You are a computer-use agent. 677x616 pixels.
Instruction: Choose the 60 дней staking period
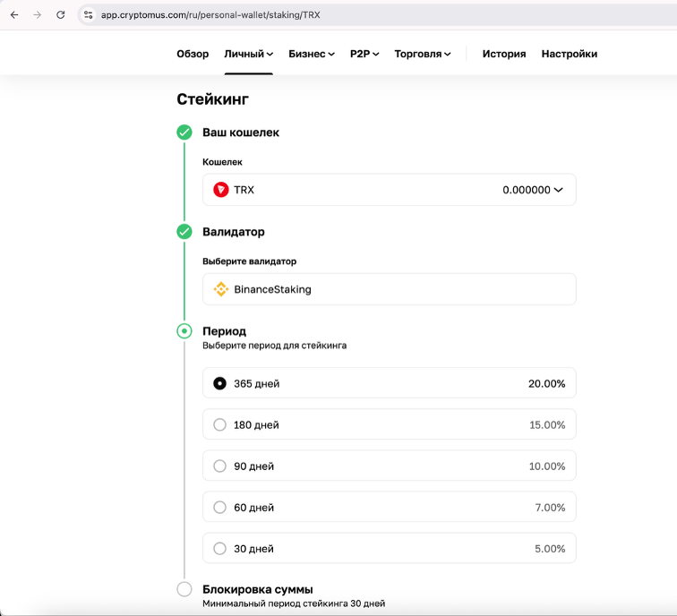point(389,507)
